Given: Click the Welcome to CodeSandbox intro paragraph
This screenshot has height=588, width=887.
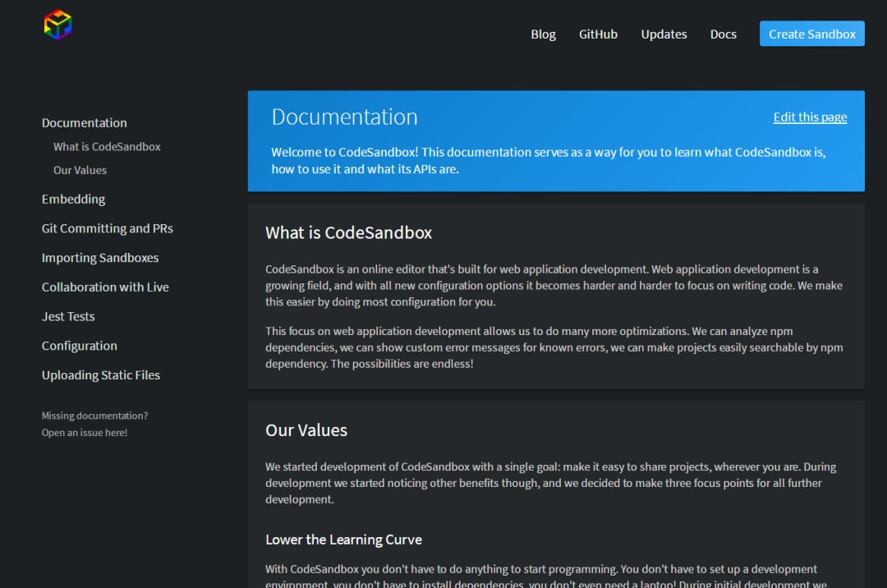Looking at the screenshot, I should (549, 161).
